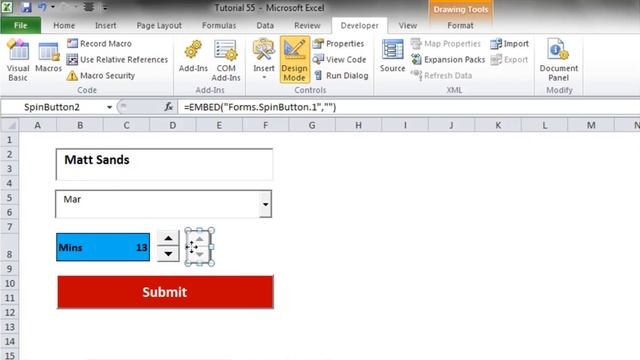Open the Visual Basic editor
Viewport: 640px width, 360px height.
pos(18,60)
